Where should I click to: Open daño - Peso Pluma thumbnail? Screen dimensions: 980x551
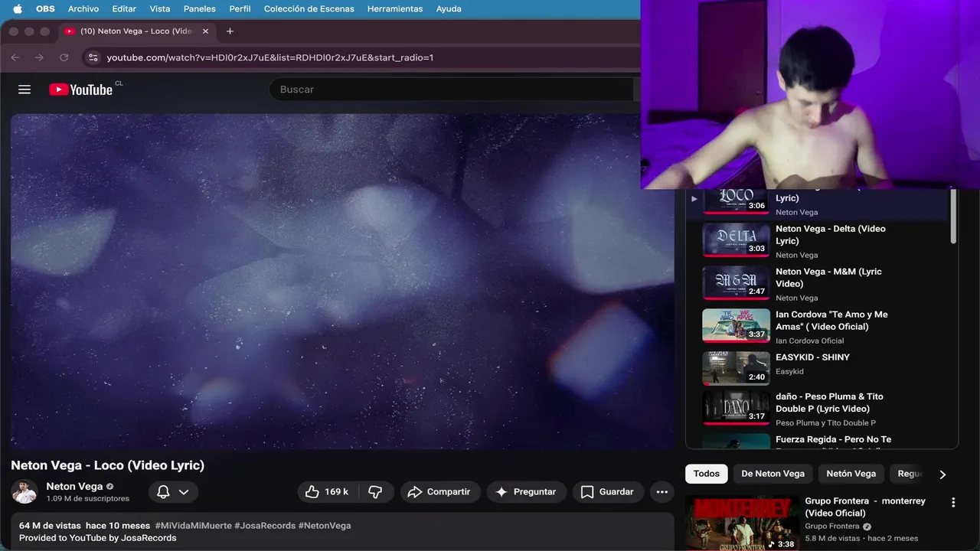(736, 408)
